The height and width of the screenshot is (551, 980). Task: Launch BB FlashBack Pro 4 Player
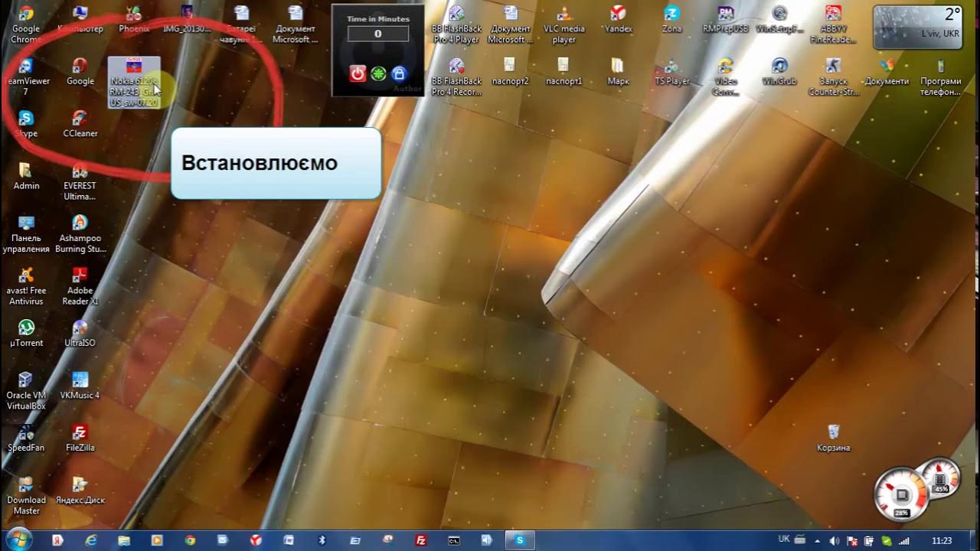pyautogui.click(x=456, y=24)
